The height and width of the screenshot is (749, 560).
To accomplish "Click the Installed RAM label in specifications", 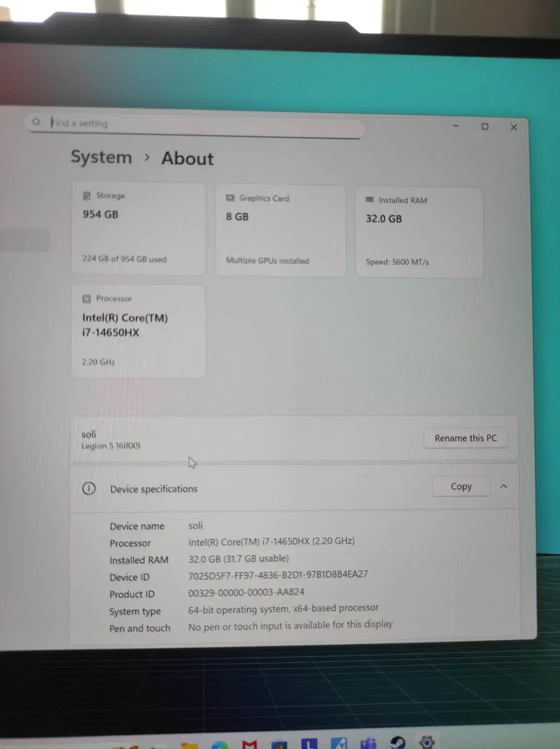I will point(139,560).
